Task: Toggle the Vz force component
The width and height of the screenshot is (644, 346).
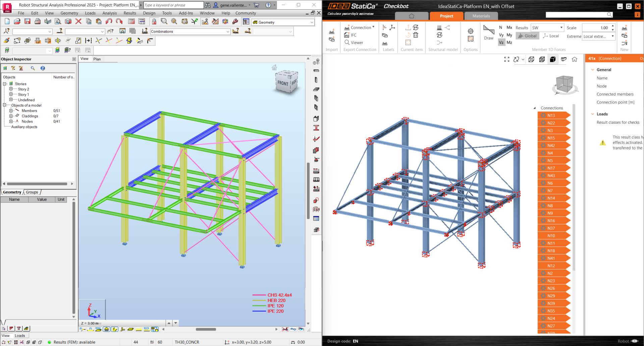Action: click(501, 42)
